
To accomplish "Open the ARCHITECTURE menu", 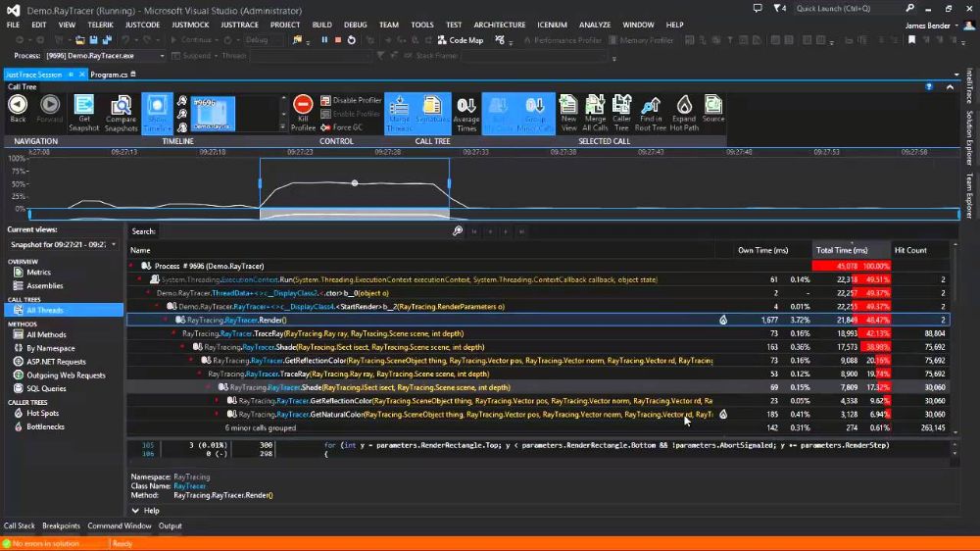I will point(500,25).
